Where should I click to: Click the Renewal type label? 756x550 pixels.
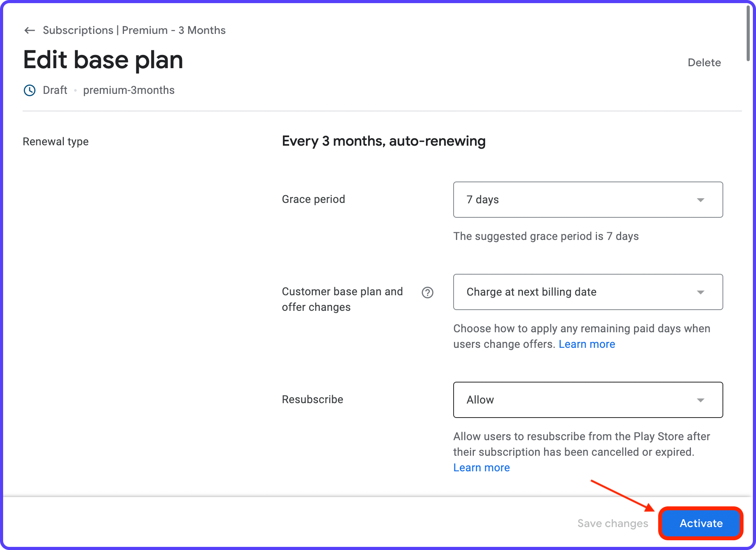(55, 141)
